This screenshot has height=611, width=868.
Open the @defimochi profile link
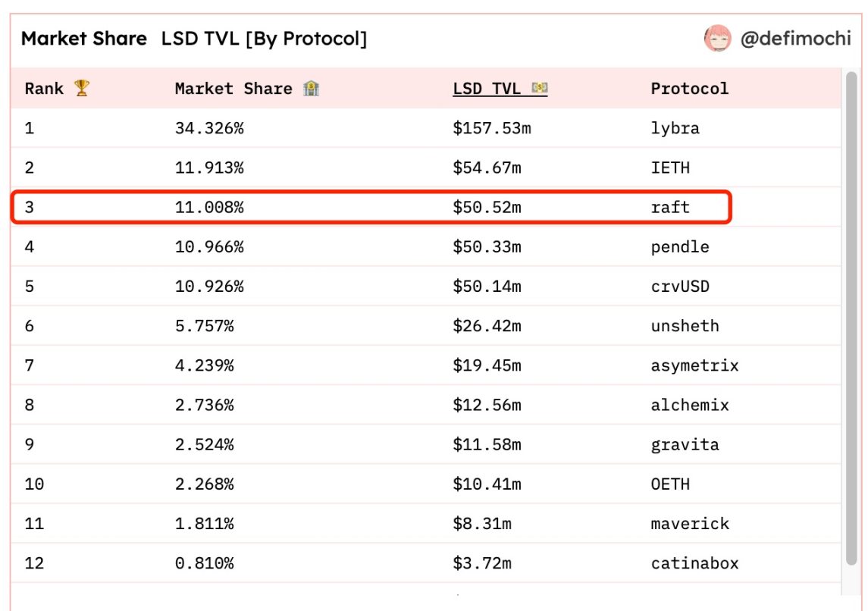(795, 39)
